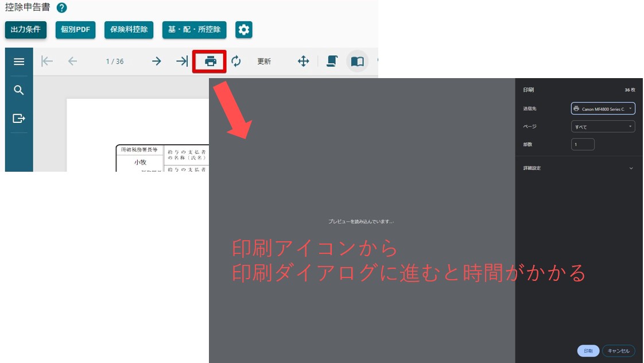Go to the previous page

[x=72, y=61]
